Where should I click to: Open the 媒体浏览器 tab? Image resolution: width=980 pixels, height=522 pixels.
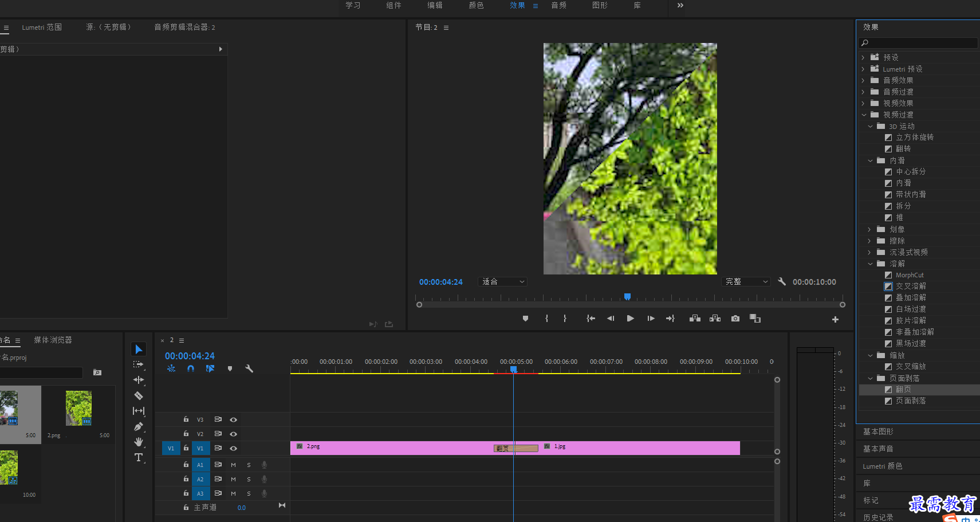coord(53,340)
